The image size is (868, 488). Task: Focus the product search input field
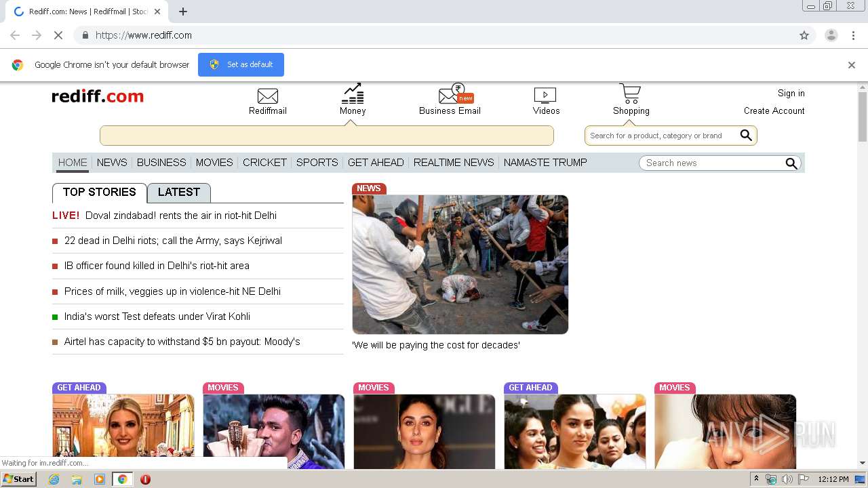(662, 136)
